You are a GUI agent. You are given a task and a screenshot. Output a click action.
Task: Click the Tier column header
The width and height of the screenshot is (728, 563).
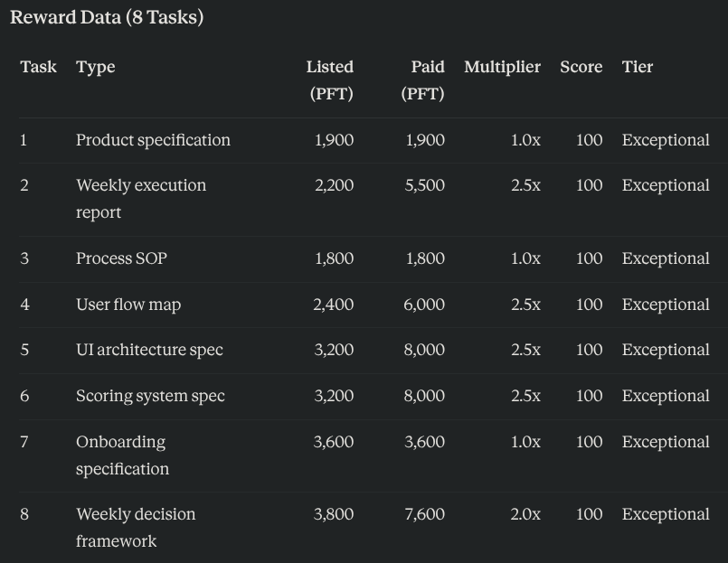click(x=637, y=67)
